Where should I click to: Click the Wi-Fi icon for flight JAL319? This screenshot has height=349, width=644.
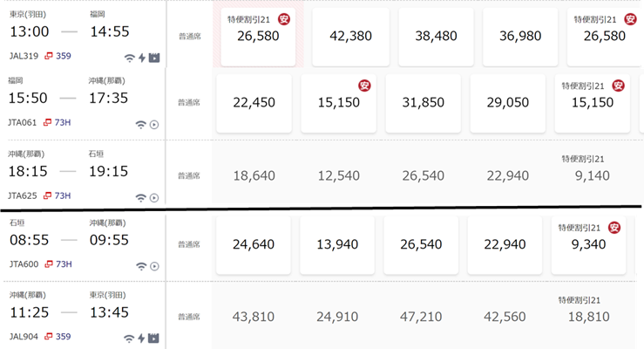[130, 58]
